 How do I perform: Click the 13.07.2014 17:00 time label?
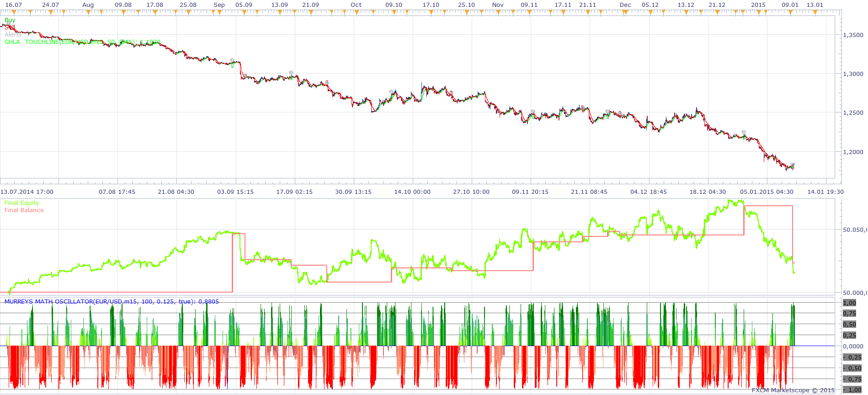27,192
